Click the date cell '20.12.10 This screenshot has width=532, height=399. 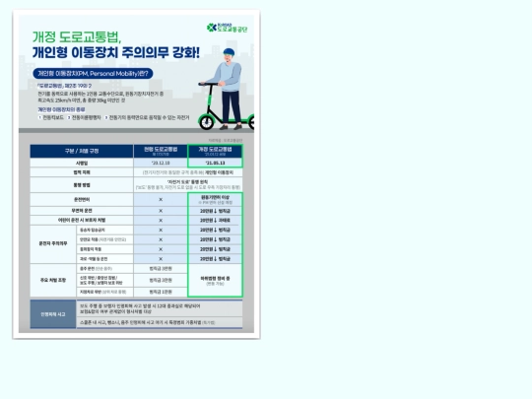[161, 163]
